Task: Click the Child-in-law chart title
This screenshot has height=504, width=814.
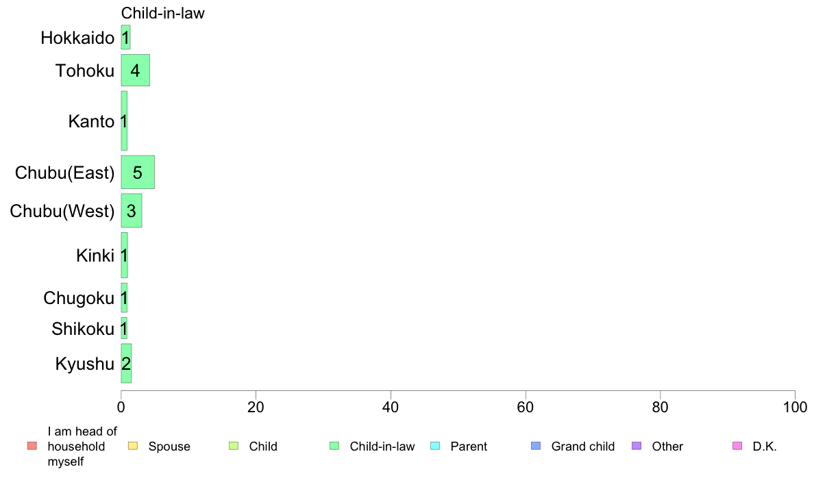Action: [163, 13]
